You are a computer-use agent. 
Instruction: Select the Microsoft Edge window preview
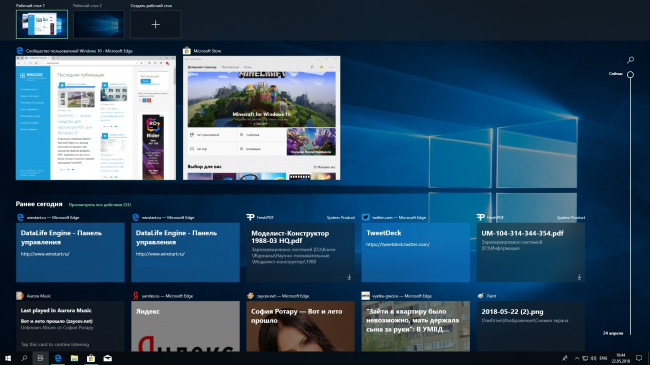96,118
